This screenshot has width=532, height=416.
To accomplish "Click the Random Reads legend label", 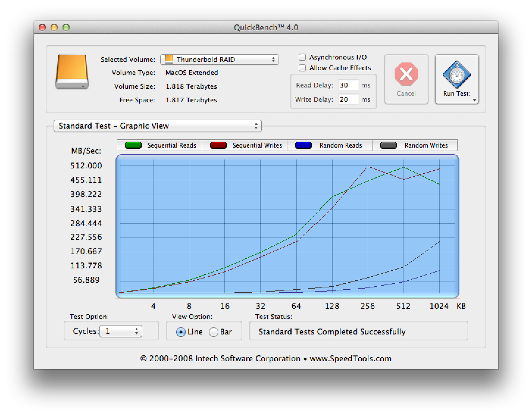I will pyautogui.click(x=341, y=145).
